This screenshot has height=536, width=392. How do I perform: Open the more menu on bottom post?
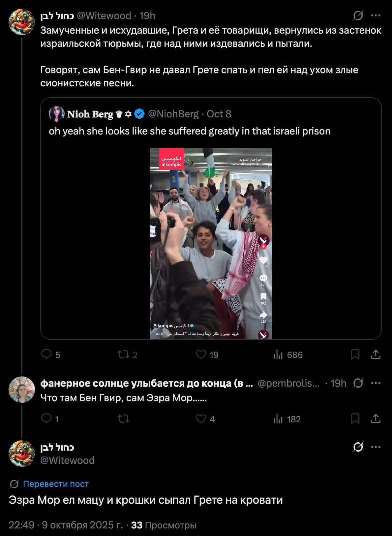tap(376, 447)
